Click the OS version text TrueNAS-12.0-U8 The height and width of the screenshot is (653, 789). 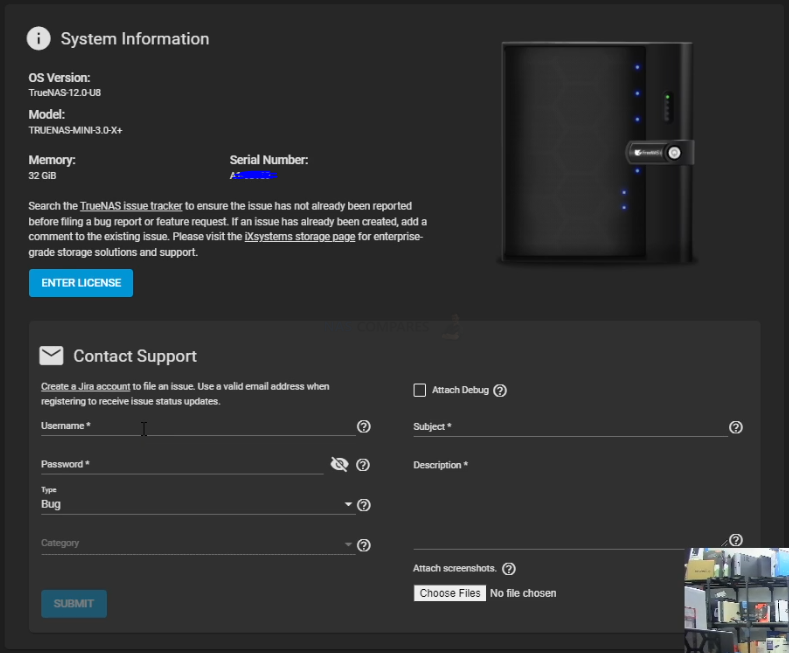tap(64, 93)
